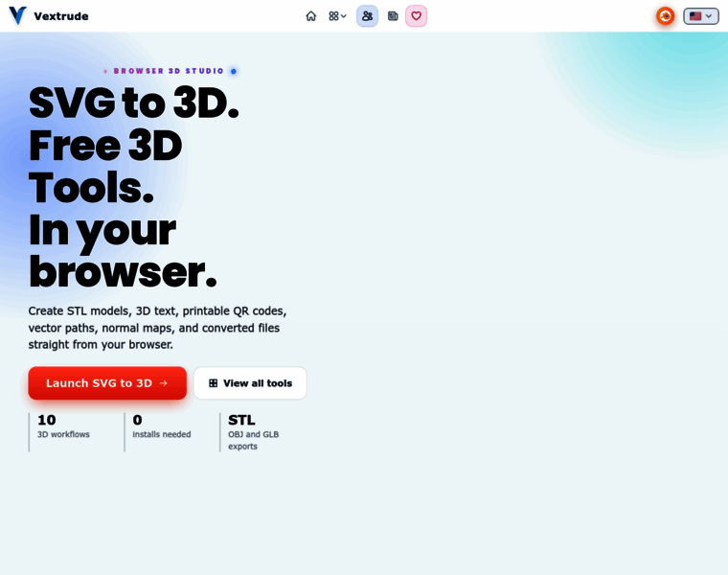Click the 'OBJ and GLB exports' text
The width and height of the screenshot is (728, 575).
click(x=254, y=440)
